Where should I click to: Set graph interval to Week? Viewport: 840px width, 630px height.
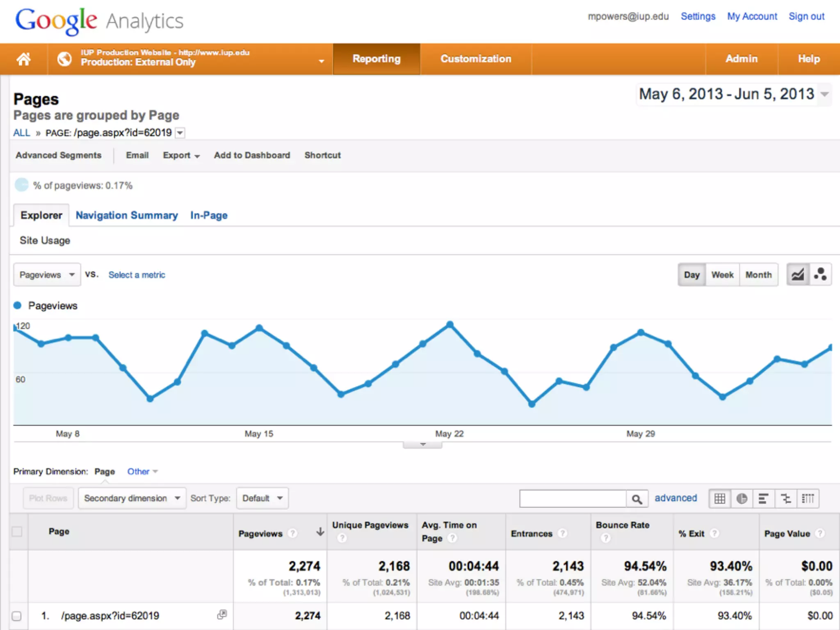point(722,275)
